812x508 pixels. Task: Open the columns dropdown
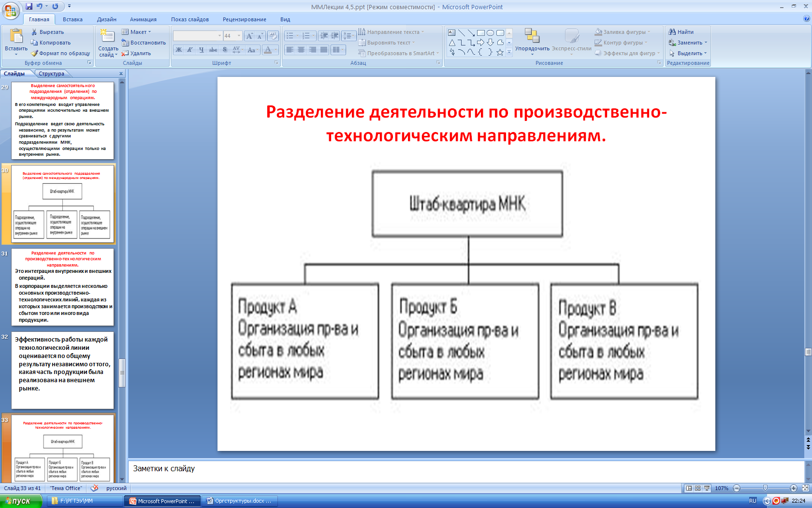[338, 50]
